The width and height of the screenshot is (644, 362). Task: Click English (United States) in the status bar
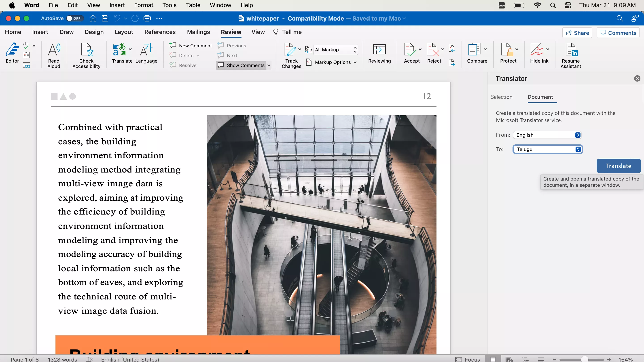tap(129, 359)
